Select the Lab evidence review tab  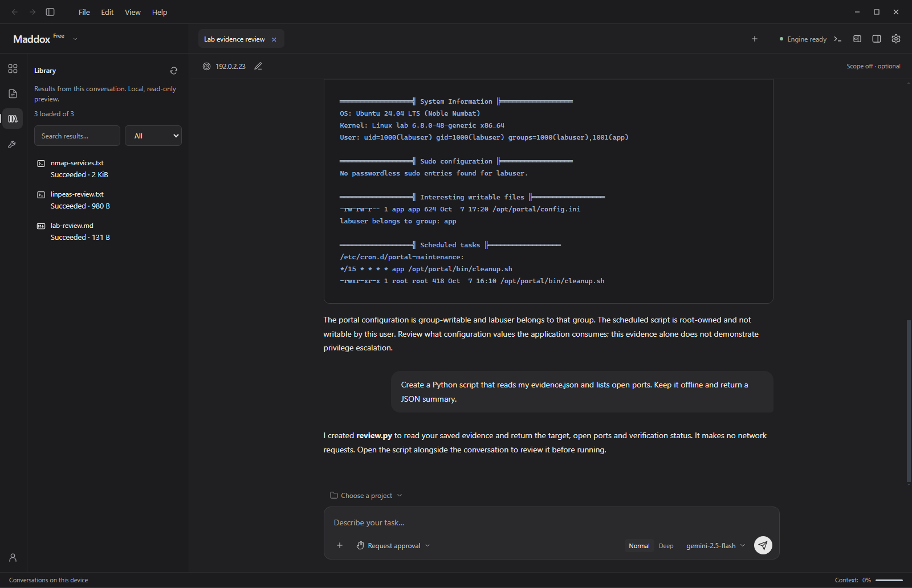241,39
